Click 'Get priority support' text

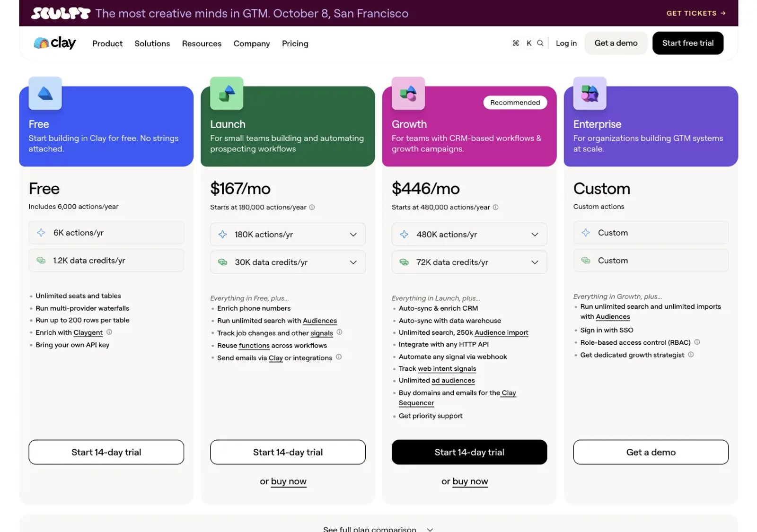click(x=431, y=416)
